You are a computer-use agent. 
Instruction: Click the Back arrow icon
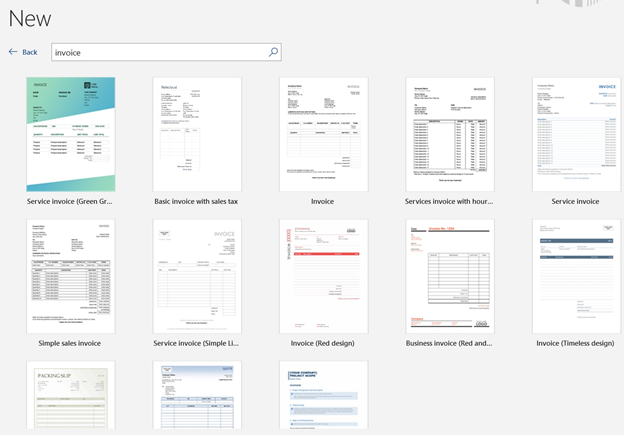(13, 52)
